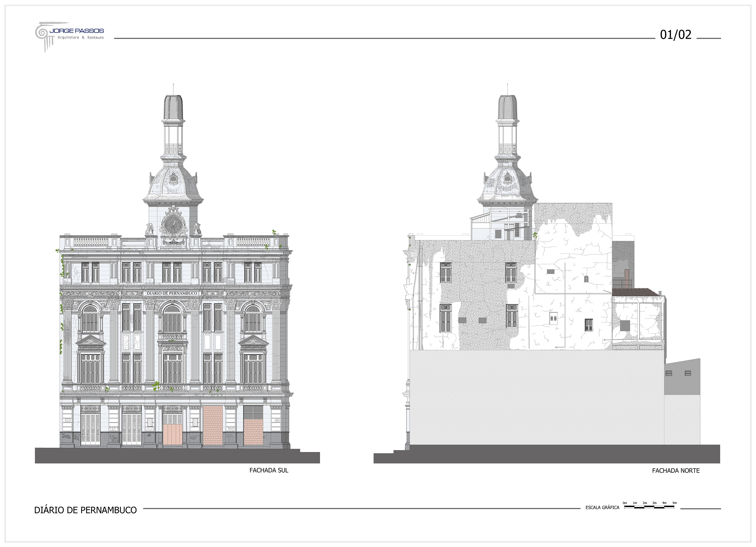This screenshot has width=756, height=547.
Task: Click the graphic scale bar
Action: pos(649,507)
